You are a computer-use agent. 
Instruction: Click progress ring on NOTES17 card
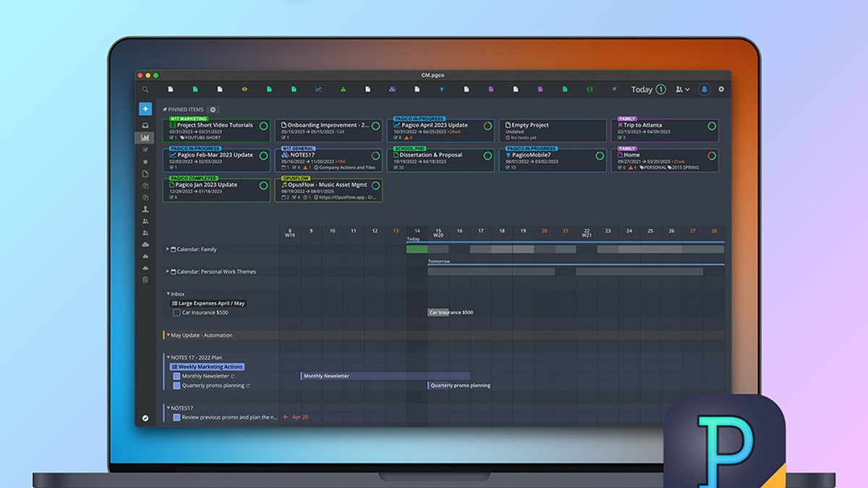point(375,155)
